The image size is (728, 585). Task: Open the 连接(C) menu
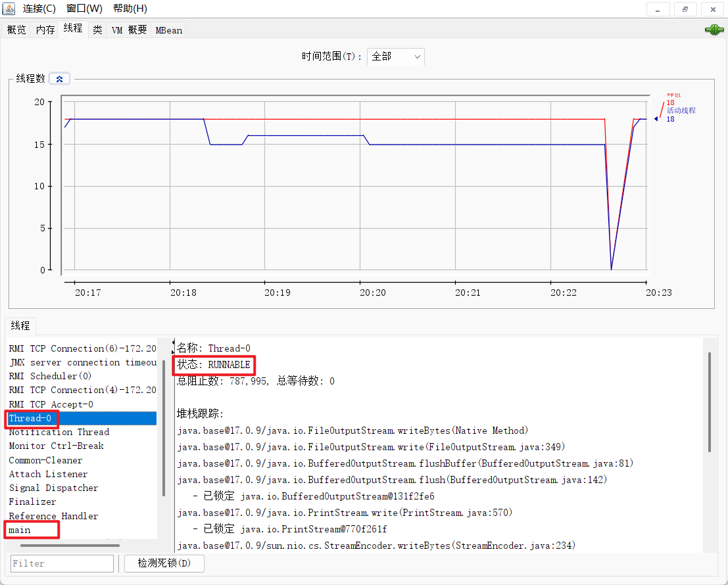click(x=39, y=9)
